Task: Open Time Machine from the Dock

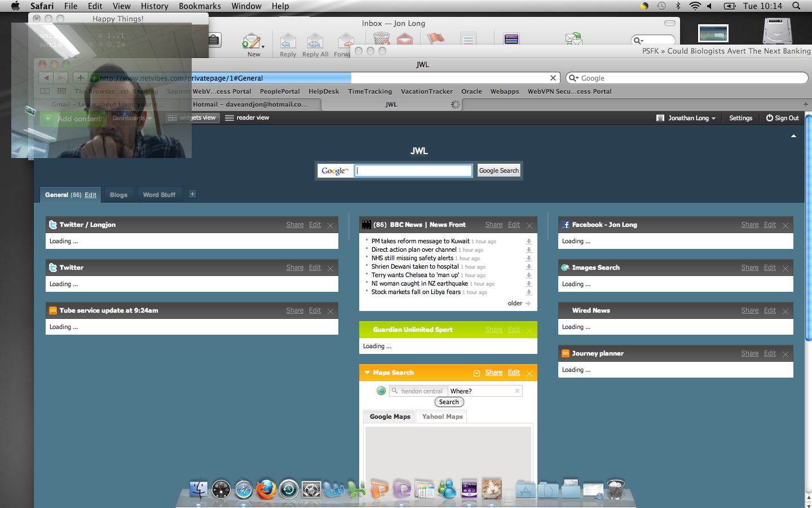Action: coord(289,489)
